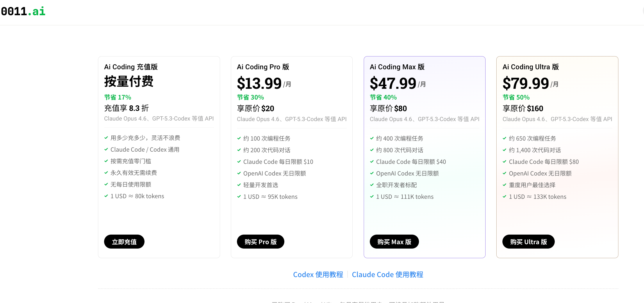644x303 pixels.
Task: Click the 购买 Max 版 button
Action: coord(394,242)
